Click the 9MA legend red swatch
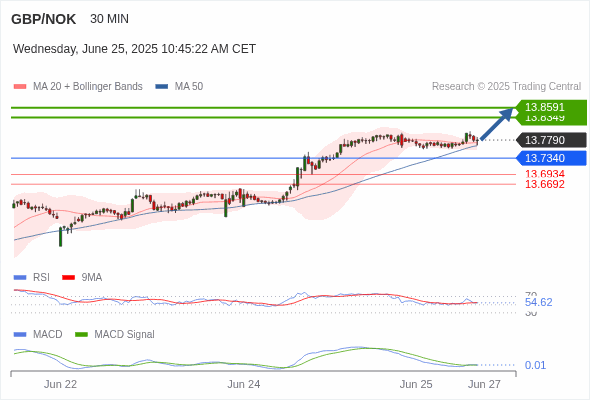The image size is (590, 400). pos(68,278)
